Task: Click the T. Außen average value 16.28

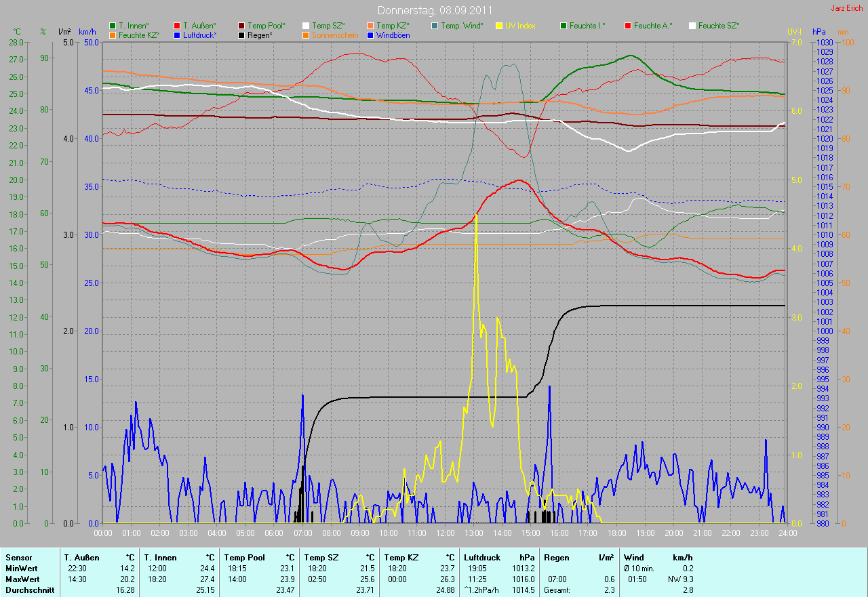Action: point(125,590)
